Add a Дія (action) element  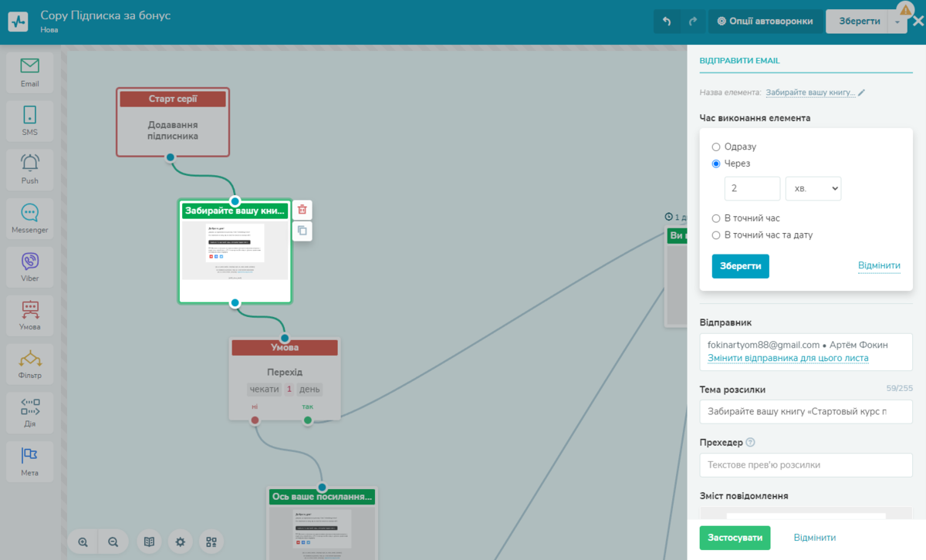pyautogui.click(x=30, y=413)
